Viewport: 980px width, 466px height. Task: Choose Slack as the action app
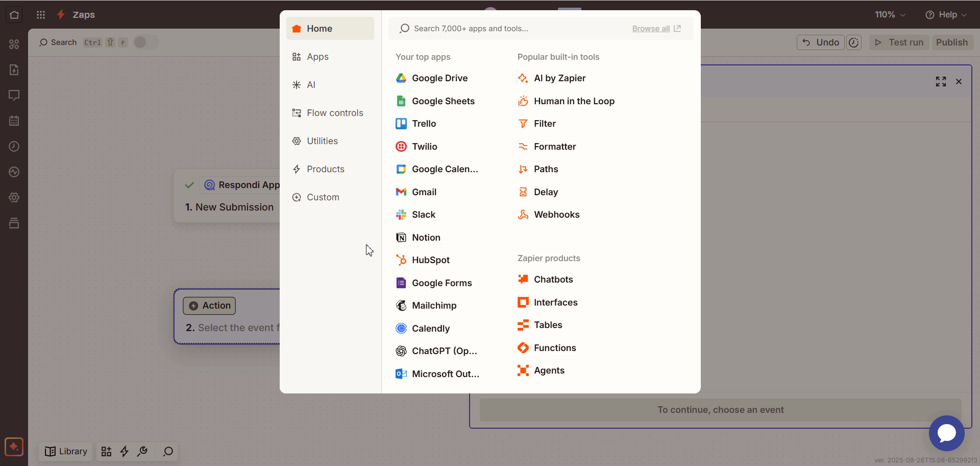415,215
